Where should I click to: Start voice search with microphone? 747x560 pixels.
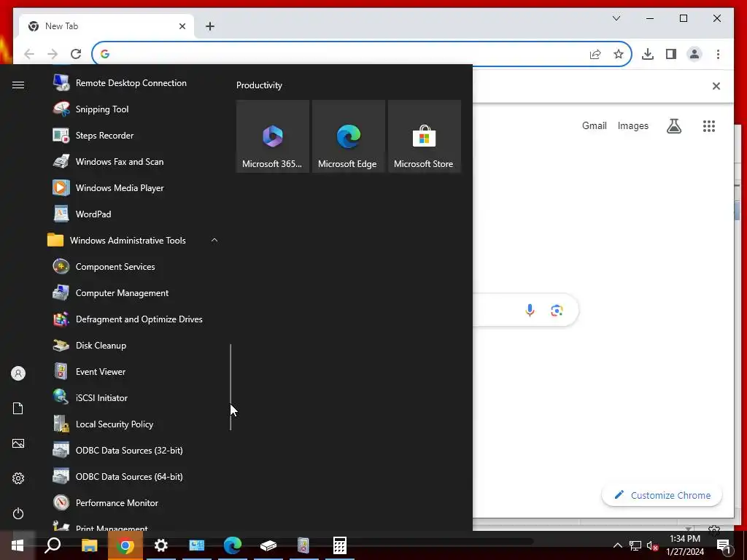pos(530,311)
